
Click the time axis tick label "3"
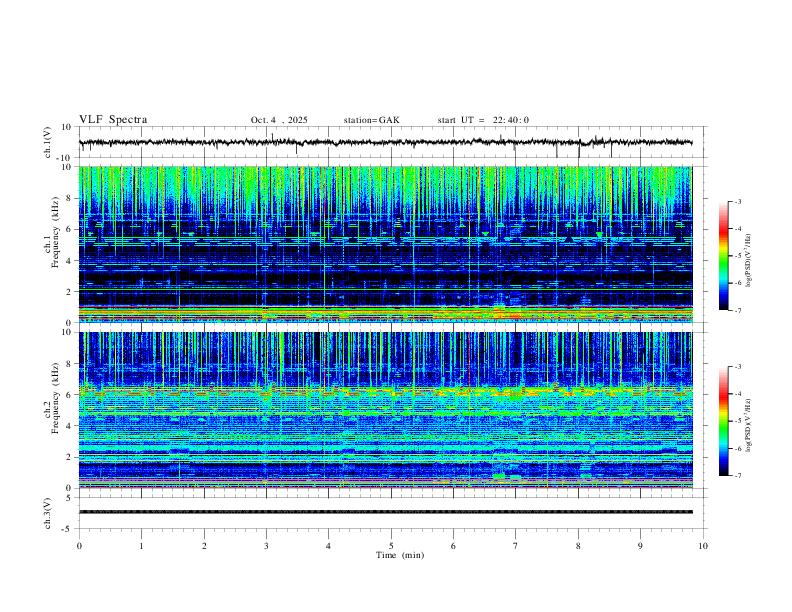click(x=266, y=546)
